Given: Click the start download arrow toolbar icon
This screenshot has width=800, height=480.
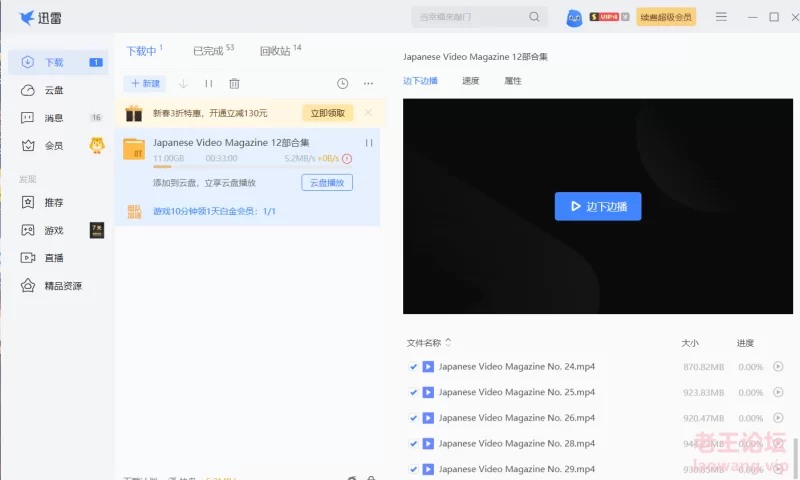Looking at the screenshot, I should point(183,84).
